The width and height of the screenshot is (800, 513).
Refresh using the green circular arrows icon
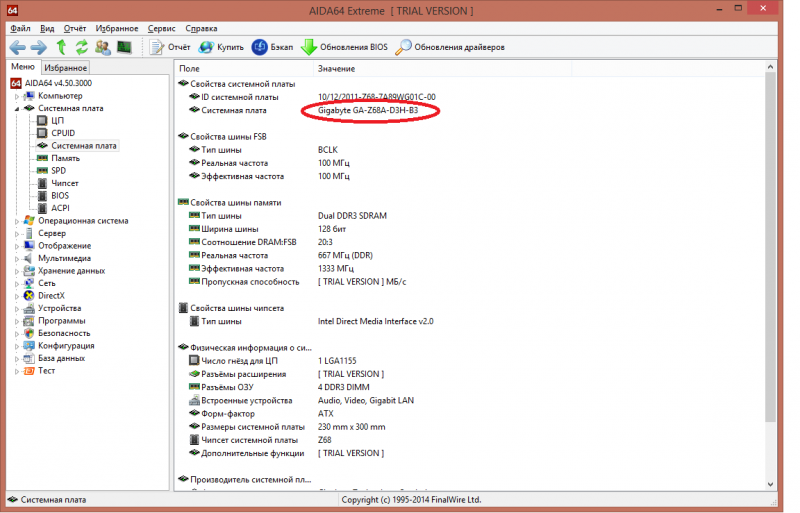click(81, 47)
